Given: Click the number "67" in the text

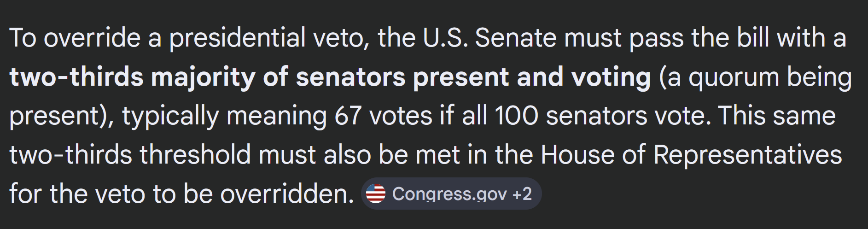Looking at the screenshot, I should (348, 116).
